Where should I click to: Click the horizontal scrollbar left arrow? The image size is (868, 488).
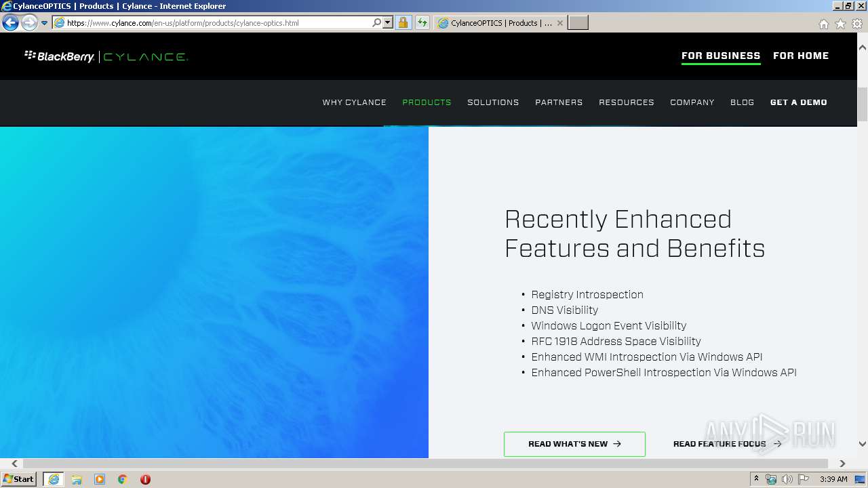[14, 464]
